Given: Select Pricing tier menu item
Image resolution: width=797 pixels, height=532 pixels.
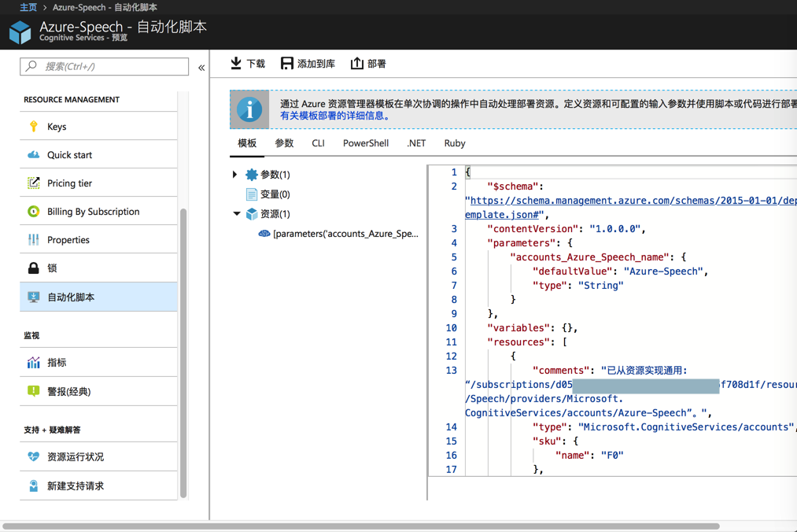Looking at the screenshot, I should coord(98,183).
